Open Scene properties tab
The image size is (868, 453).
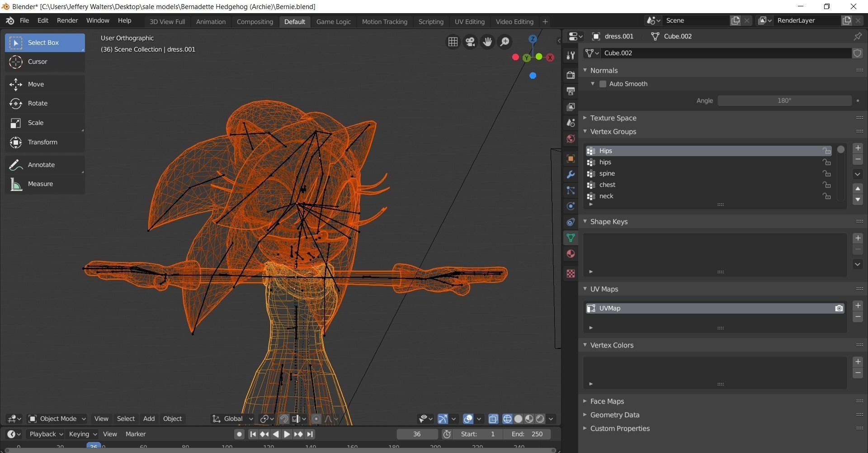click(x=571, y=123)
